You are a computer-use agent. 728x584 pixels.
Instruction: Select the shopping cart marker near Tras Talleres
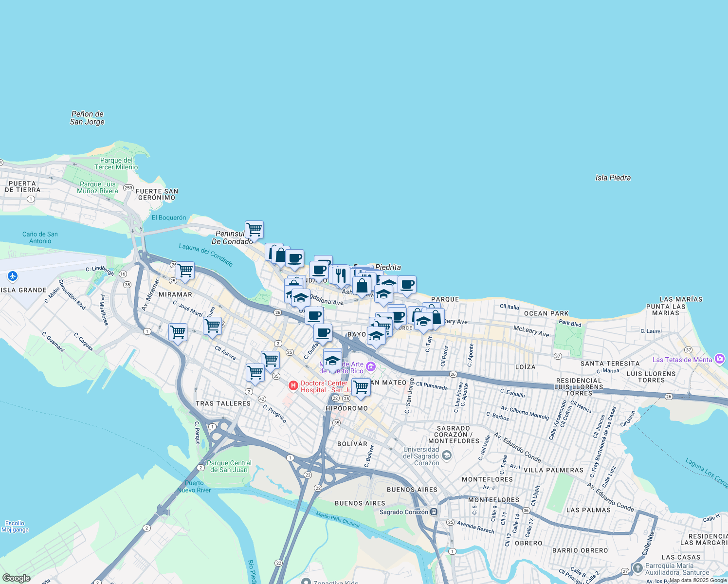(255, 372)
